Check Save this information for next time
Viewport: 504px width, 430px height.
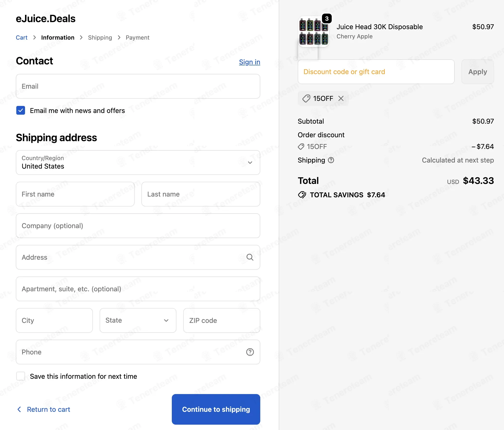click(21, 376)
